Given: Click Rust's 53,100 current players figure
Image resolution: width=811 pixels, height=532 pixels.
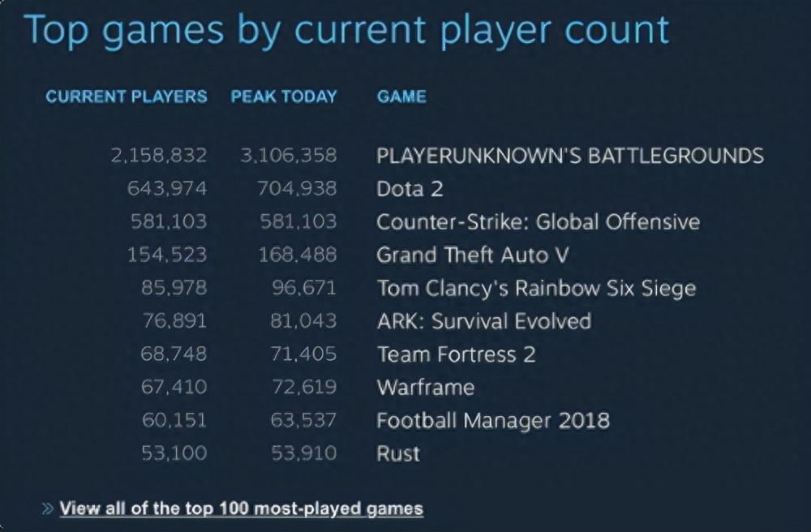Looking at the screenshot, I should click(x=174, y=453).
